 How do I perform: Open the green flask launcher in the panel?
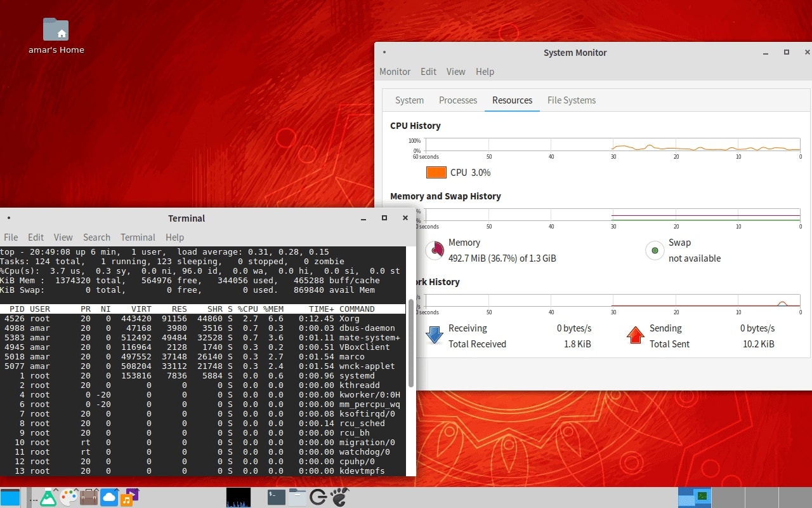(48, 497)
